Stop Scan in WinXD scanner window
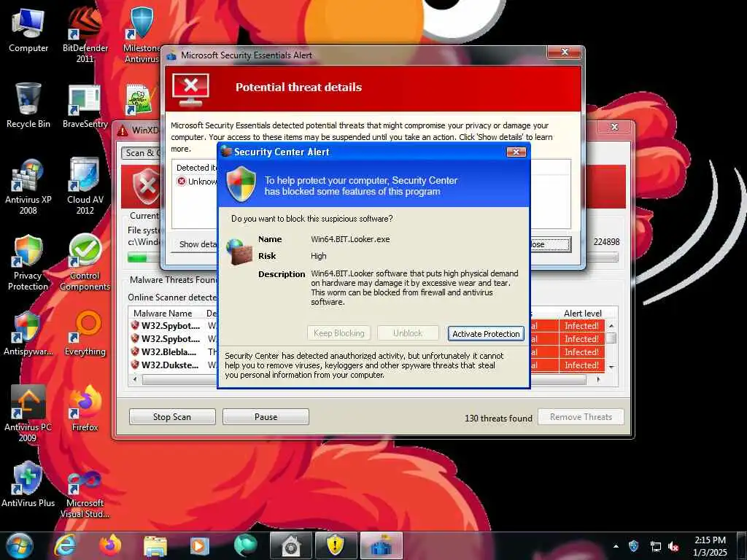Viewport: 747px width, 560px height. point(172,416)
